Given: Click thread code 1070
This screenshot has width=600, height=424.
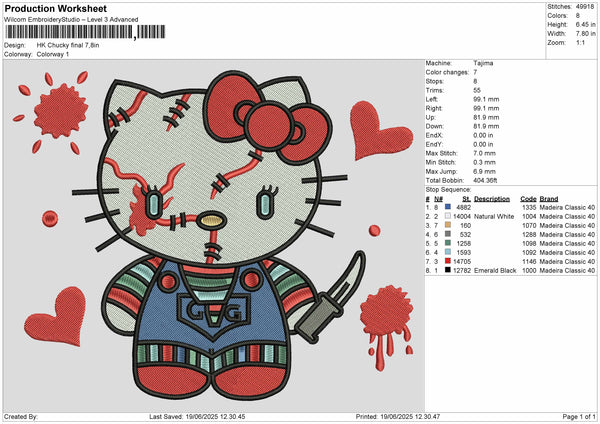Looking at the screenshot, I should click(x=529, y=225).
